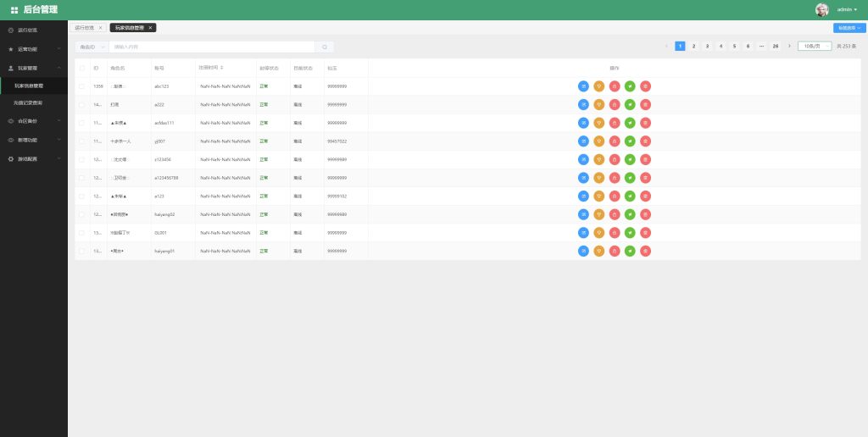Click red lock icon in a123 row

click(x=615, y=196)
